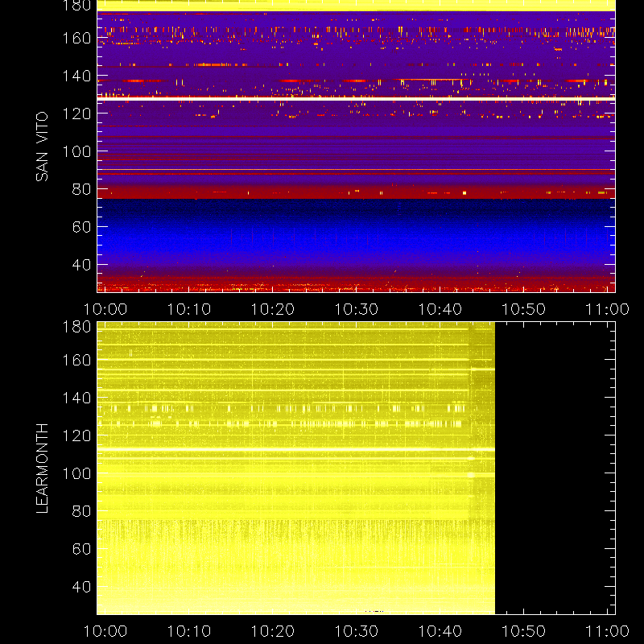Select the 120 tick label on San Vito axis
This screenshot has width=644, height=644.
click(76, 114)
